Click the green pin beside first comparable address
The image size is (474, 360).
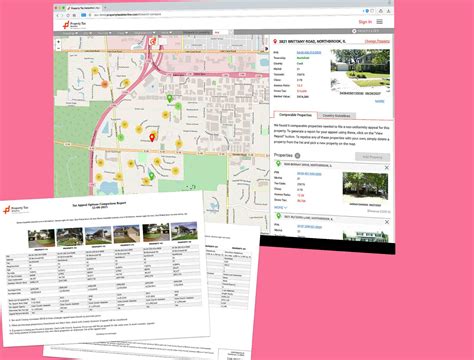[278, 164]
